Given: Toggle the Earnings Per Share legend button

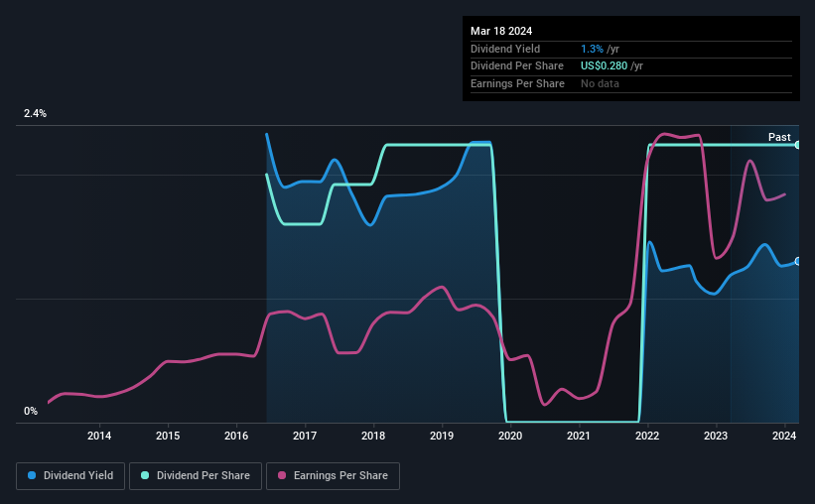Looking at the screenshot, I should pyautogui.click(x=333, y=476).
